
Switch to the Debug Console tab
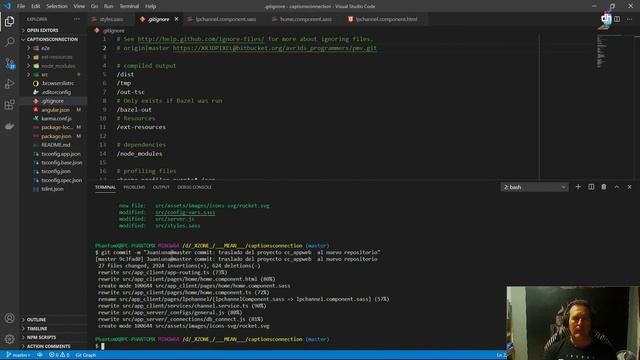click(x=194, y=187)
